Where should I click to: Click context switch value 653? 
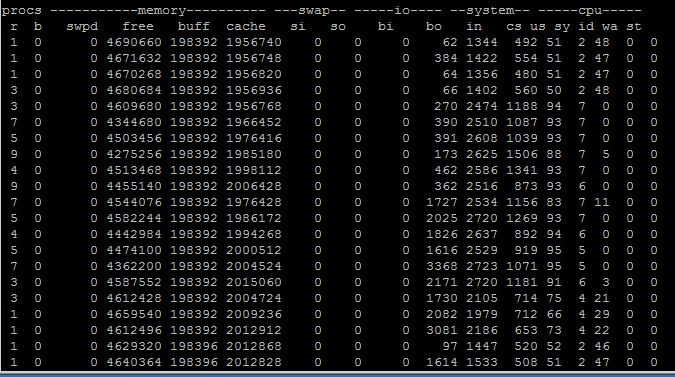point(526,330)
